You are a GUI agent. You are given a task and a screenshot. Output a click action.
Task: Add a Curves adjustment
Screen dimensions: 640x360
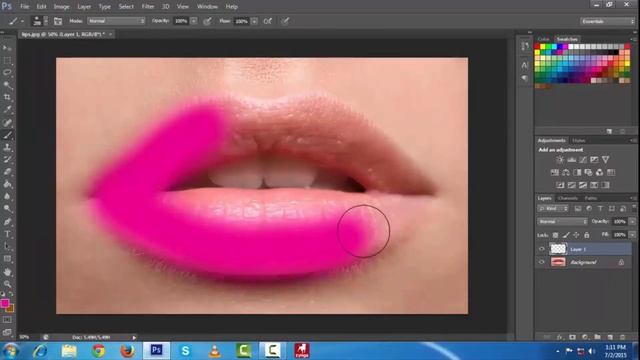point(583,160)
